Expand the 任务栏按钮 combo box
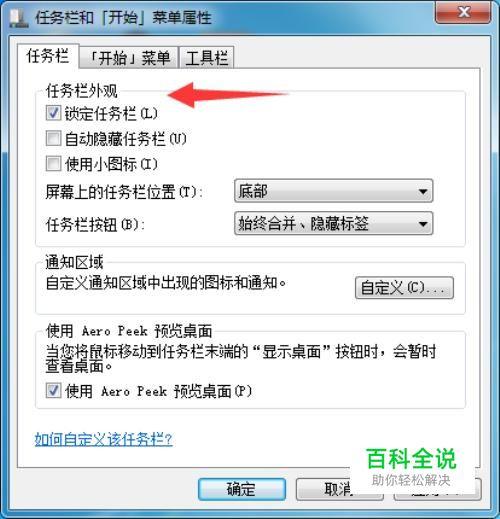Viewport: 500px width, 519px height. click(x=334, y=223)
